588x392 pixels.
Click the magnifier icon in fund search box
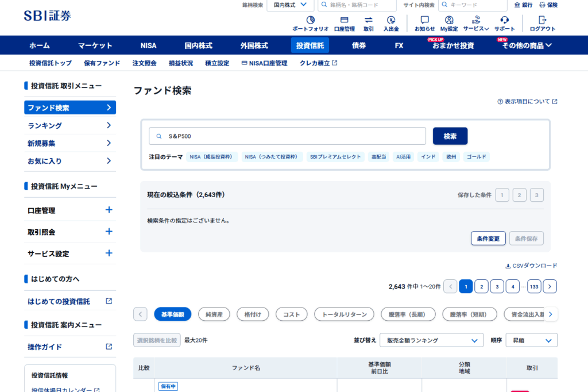(x=159, y=136)
